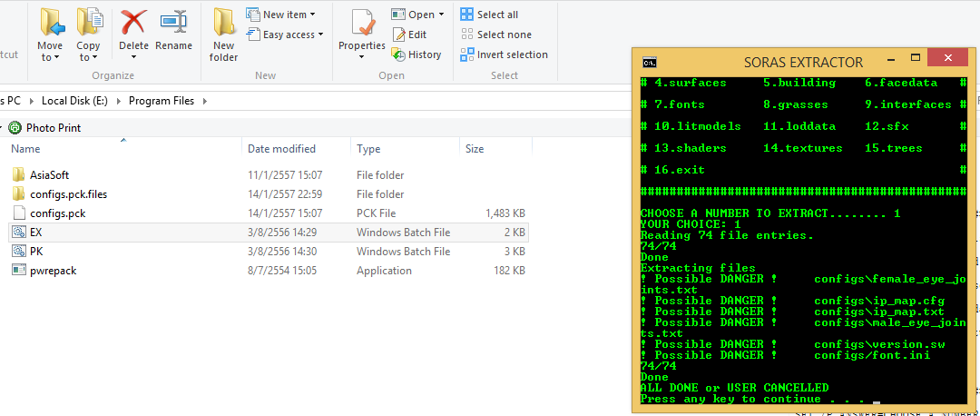
Task: Click the New item ribbon button
Action: 281,14
